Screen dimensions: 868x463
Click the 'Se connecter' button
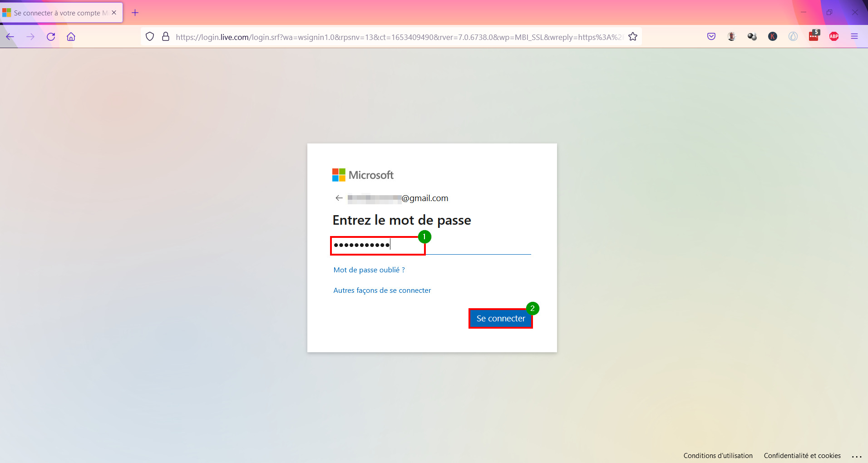click(x=501, y=319)
